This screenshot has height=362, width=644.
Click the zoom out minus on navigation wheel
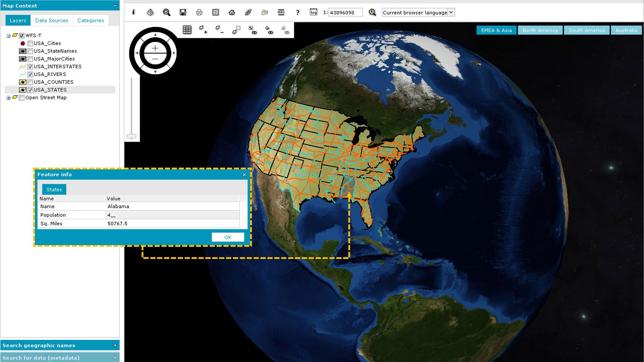(x=155, y=59)
